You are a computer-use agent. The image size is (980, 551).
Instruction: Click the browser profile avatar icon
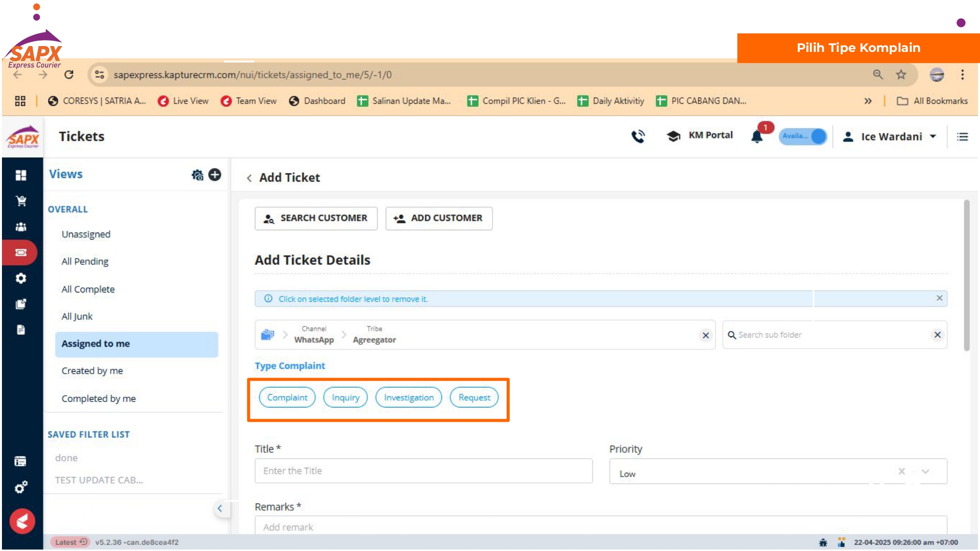936,74
